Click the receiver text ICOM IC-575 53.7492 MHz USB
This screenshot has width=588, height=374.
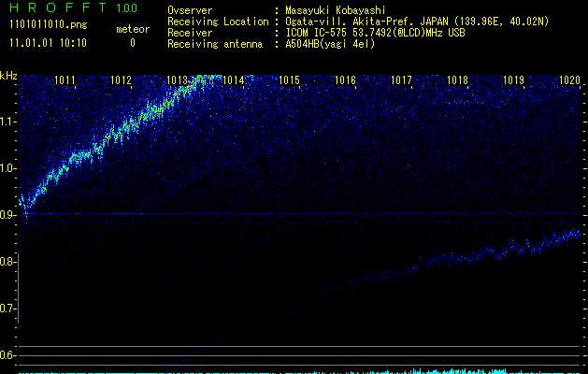pos(375,33)
